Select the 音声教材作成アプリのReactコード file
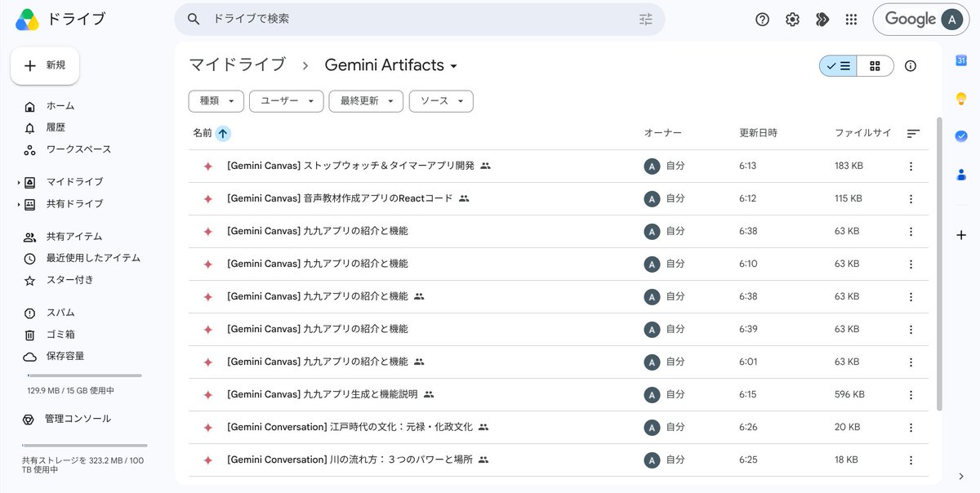980x493 pixels. (x=558, y=198)
